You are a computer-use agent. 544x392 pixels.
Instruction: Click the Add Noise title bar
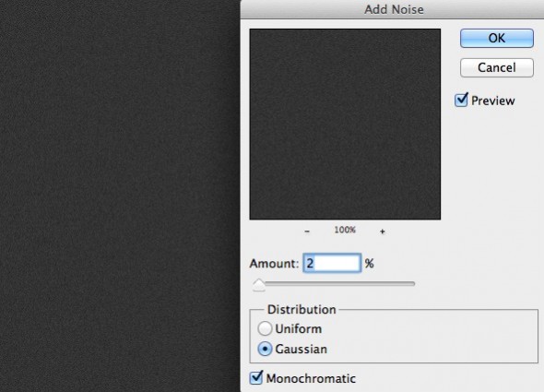click(x=392, y=9)
